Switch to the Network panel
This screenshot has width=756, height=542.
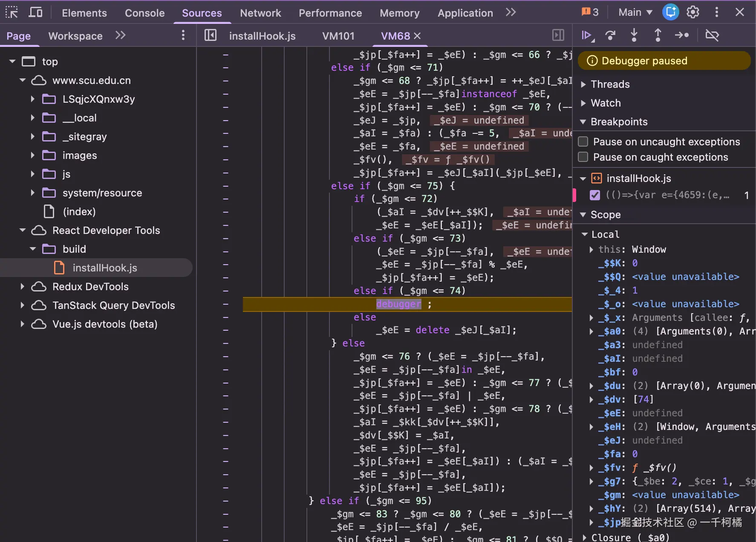[260, 13]
